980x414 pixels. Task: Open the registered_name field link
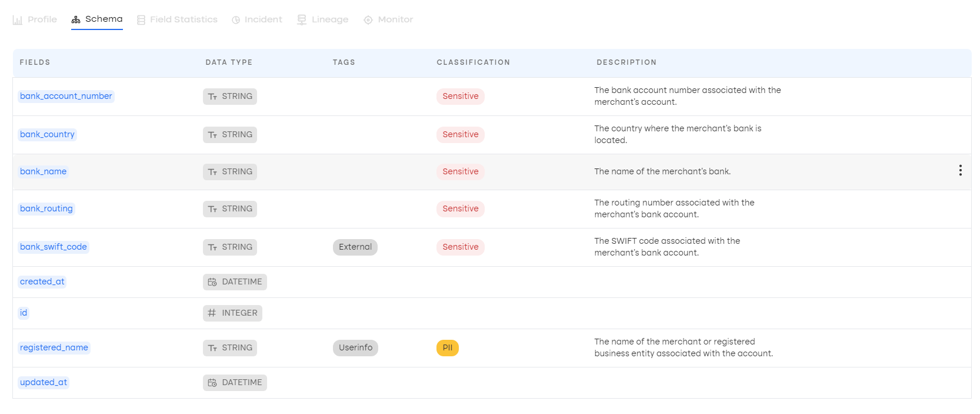54,347
